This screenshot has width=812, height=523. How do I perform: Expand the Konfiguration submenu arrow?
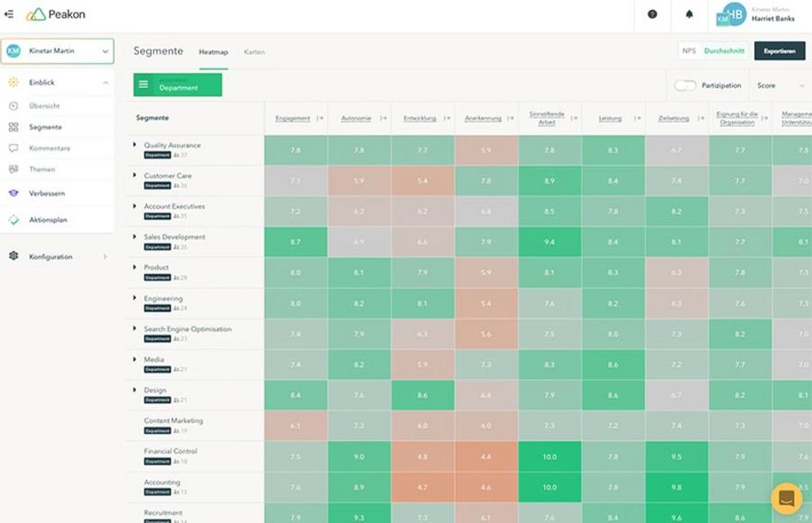click(106, 256)
